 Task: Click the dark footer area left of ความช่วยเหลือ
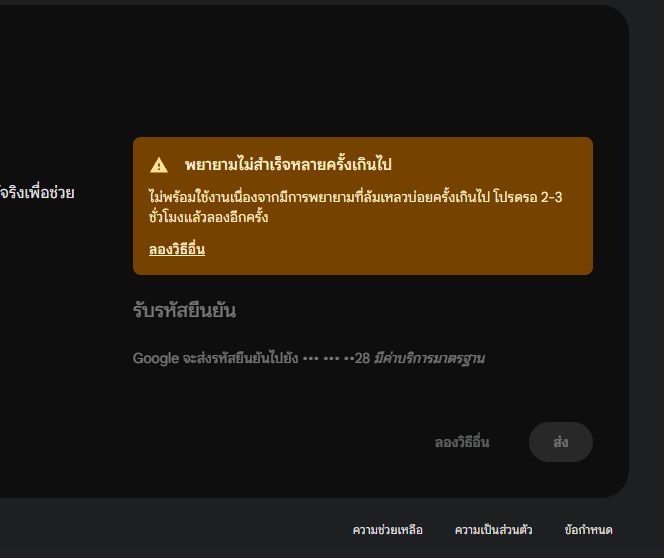coord(169,529)
